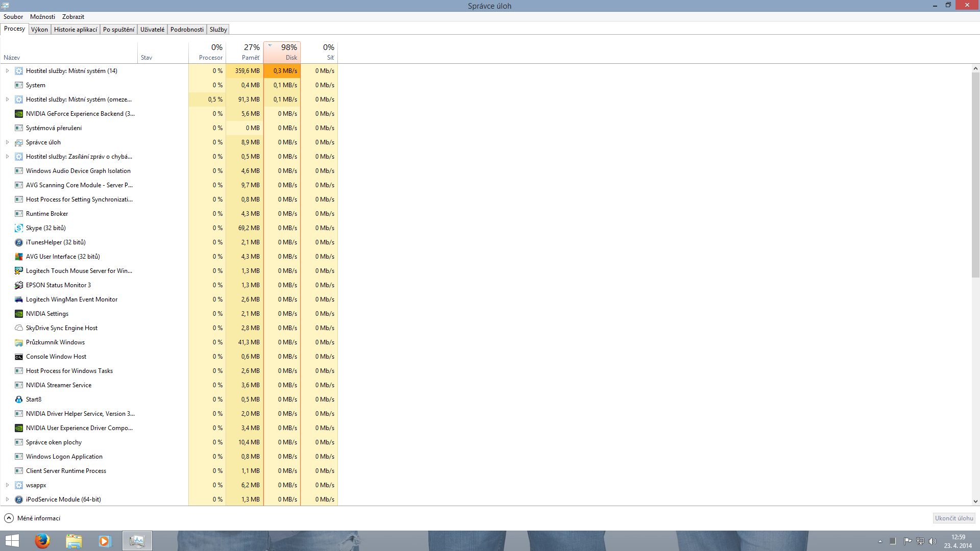This screenshot has width=980, height=551.
Task: Show hidden tray icons arrow
Action: [x=880, y=541]
